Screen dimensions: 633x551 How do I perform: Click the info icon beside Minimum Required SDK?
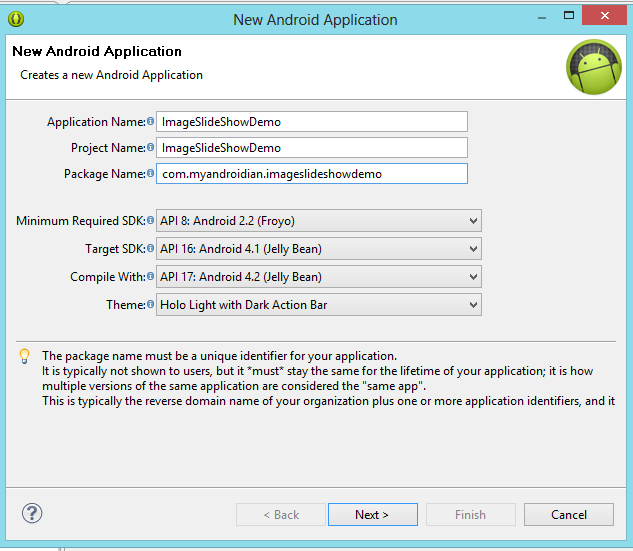(151, 220)
